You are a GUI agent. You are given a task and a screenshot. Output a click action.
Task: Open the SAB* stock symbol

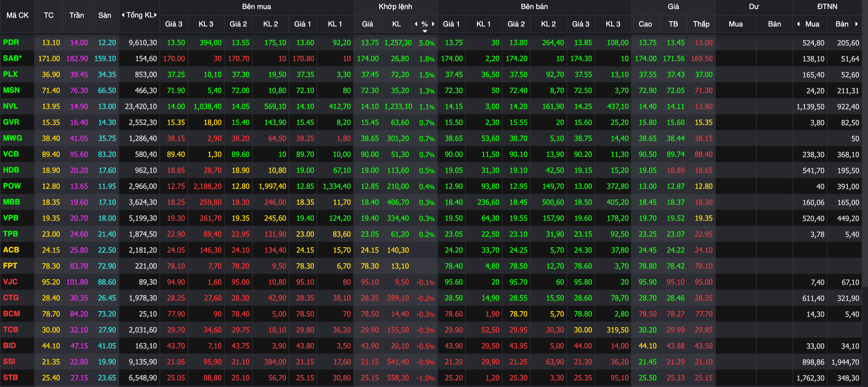coord(12,58)
